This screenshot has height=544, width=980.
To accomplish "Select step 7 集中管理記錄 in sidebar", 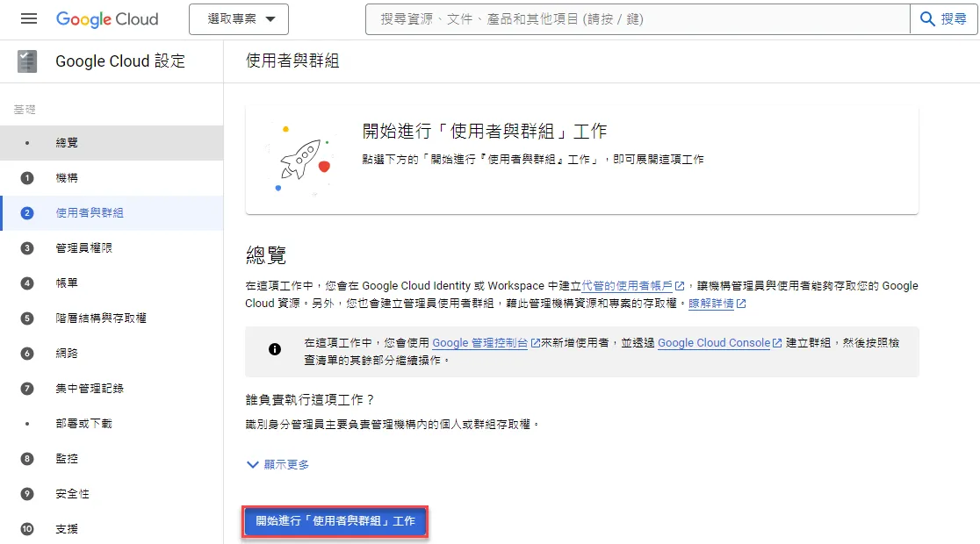I will click(x=112, y=389).
